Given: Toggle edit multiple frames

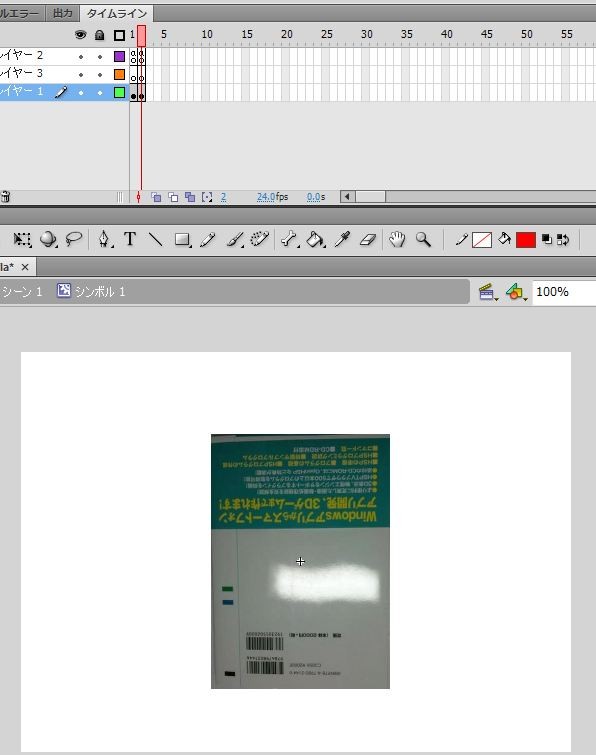Looking at the screenshot, I should (x=190, y=197).
